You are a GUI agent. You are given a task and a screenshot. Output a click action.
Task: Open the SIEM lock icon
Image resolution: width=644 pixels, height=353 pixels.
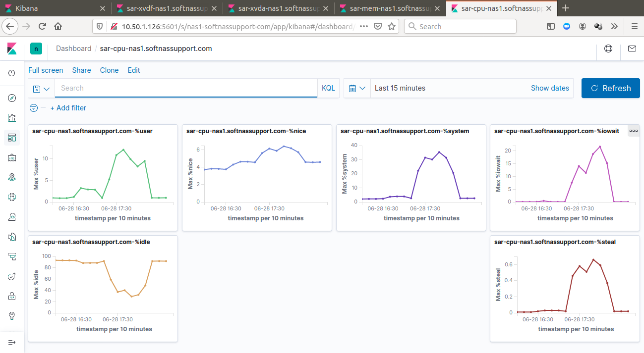(x=12, y=296)
